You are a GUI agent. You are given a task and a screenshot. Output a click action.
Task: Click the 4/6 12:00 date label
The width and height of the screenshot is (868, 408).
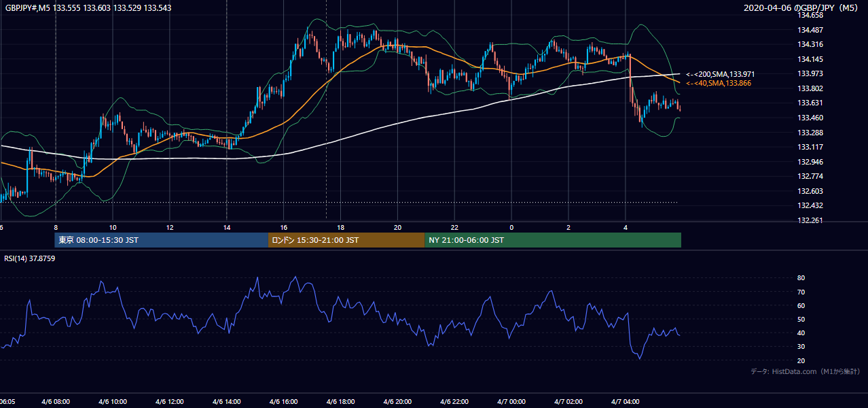point(170,402)
